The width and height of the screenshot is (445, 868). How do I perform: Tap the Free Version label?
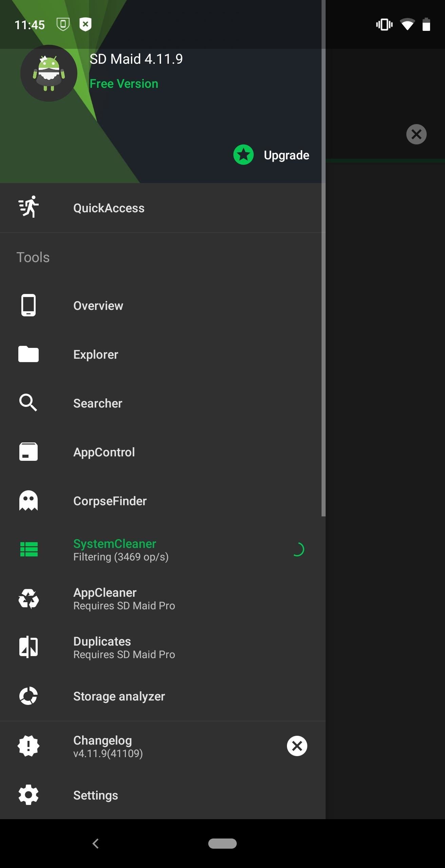(124, 84)
